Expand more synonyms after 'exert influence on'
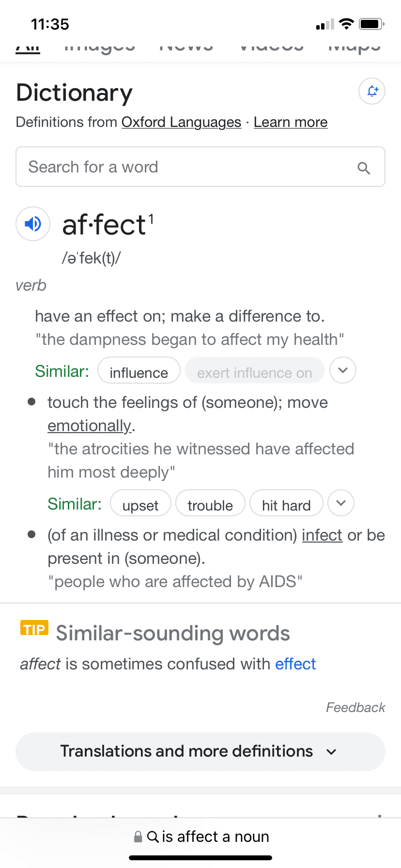 (343, 371)
